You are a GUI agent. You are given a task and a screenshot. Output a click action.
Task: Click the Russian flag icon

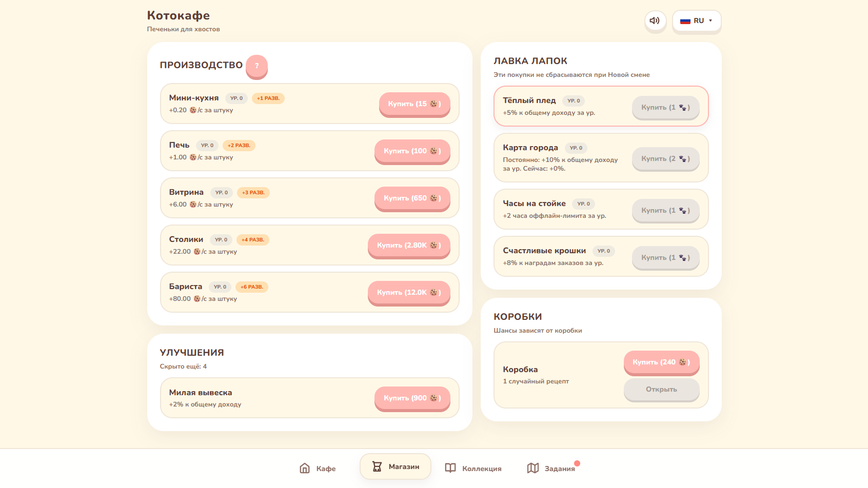(685, 21)
